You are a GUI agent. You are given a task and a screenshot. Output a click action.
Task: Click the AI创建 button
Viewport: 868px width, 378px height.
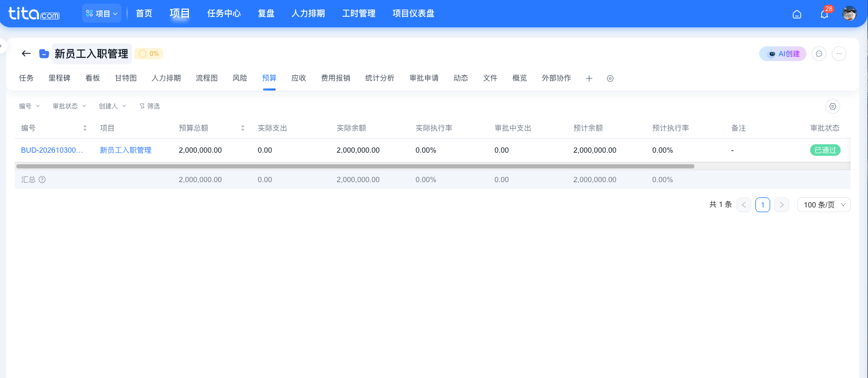pos(783,54)
